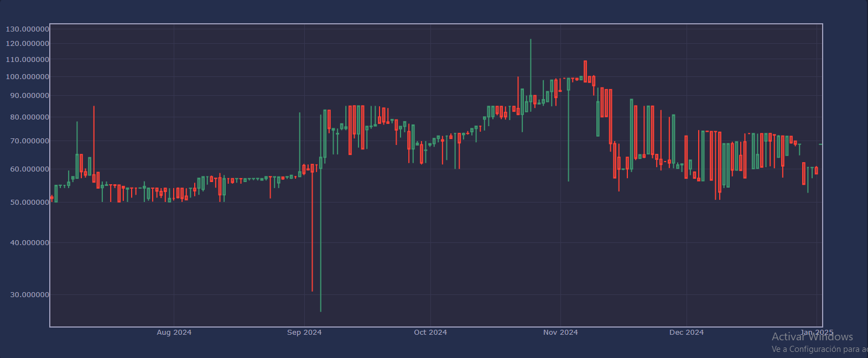Image resolution: width=868 pixels, height=358 pixels.
Task: Click the Dec 2024 x-axis label
Action: tap(687, 332)
